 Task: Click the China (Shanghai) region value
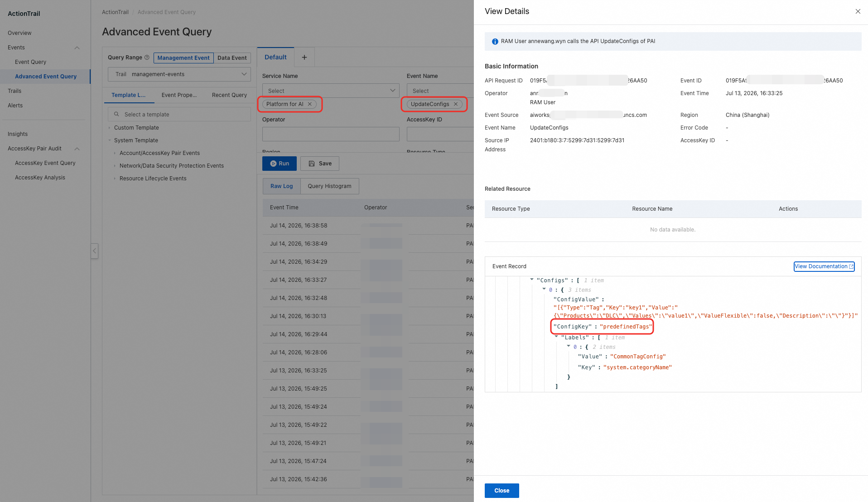(747, 115)
